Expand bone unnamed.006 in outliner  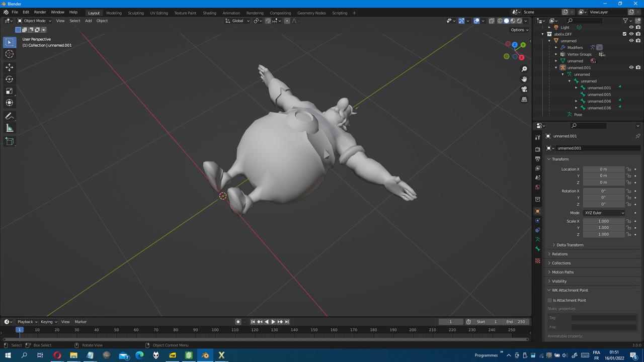[x=576, y=101]
